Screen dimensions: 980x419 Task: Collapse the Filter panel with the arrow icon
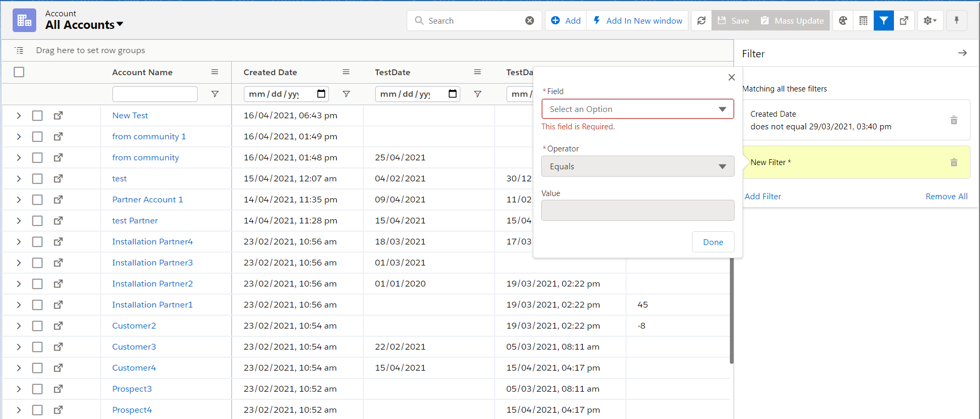pos(962,53)
